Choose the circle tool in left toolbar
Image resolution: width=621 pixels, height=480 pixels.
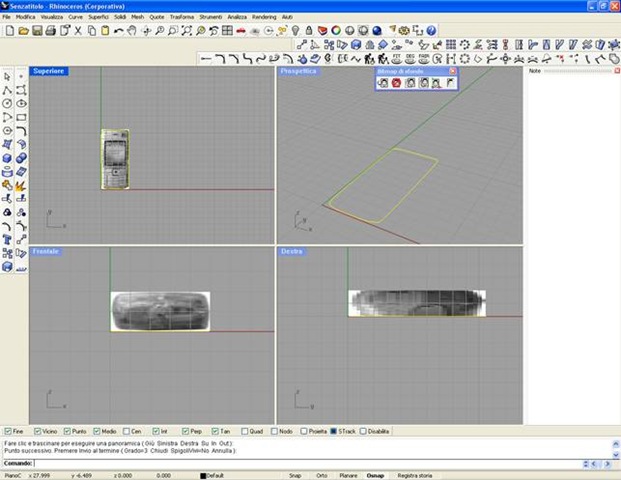pos(7,103)
